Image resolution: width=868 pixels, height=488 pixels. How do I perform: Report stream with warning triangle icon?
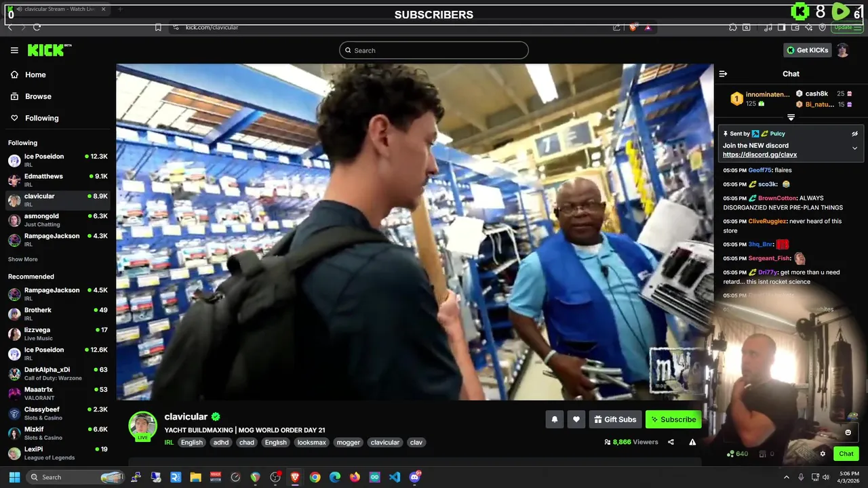[x=692, y=442]
